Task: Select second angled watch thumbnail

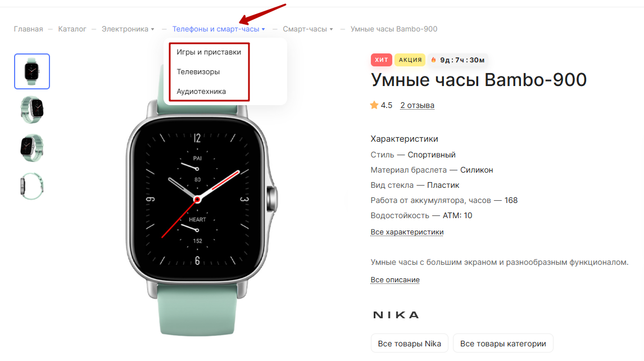Action: click(32, 110)
